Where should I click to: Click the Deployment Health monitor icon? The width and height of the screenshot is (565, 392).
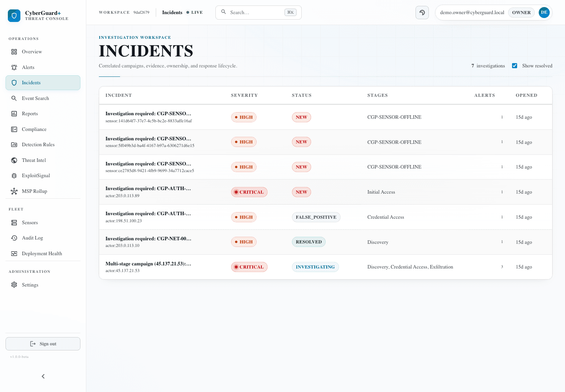click(x=14, y=254)
